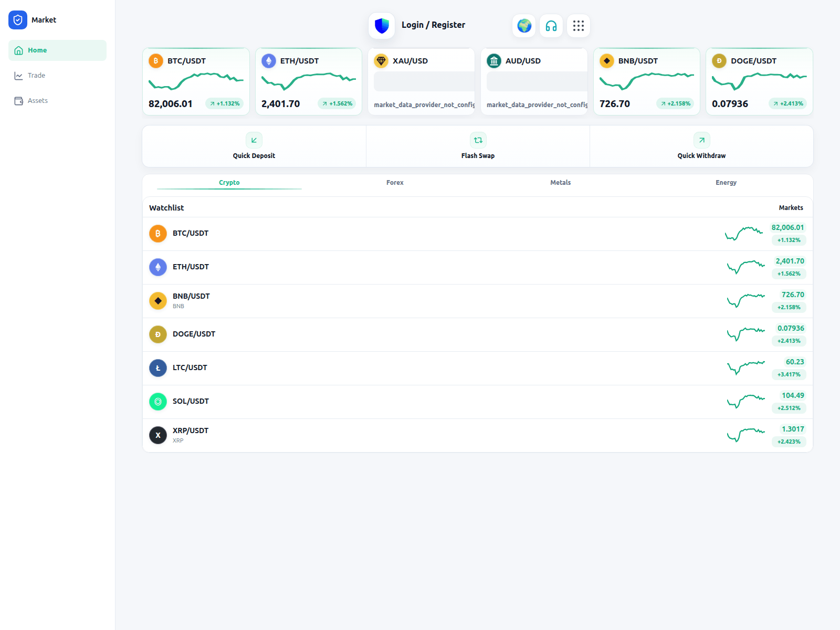
Task: Select the LTC/USDT watchlist row label
Action: point(190,367)
